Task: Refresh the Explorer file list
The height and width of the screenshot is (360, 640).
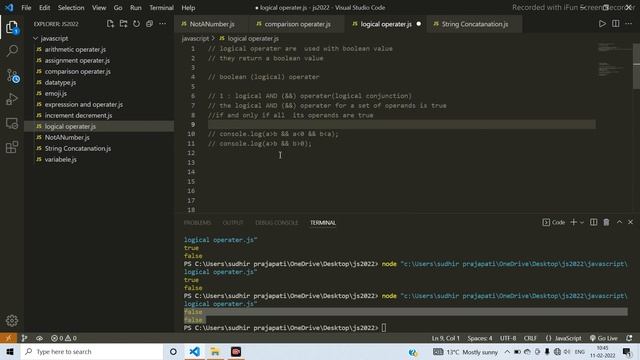Action: pos(136,24)
